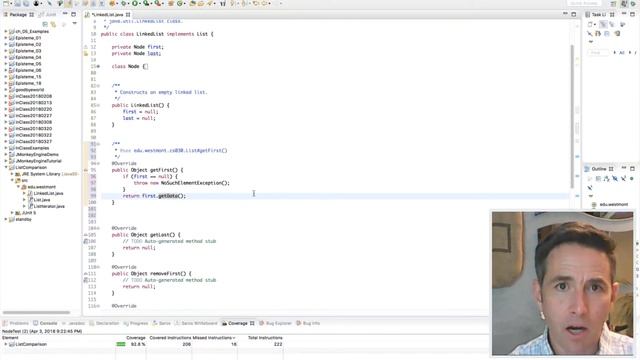Image resolution: width=640 pixels, height=360 pixels.
Task: Click the green Run toolbar icon
Action: pyautogui.click(x=135, y=3)
